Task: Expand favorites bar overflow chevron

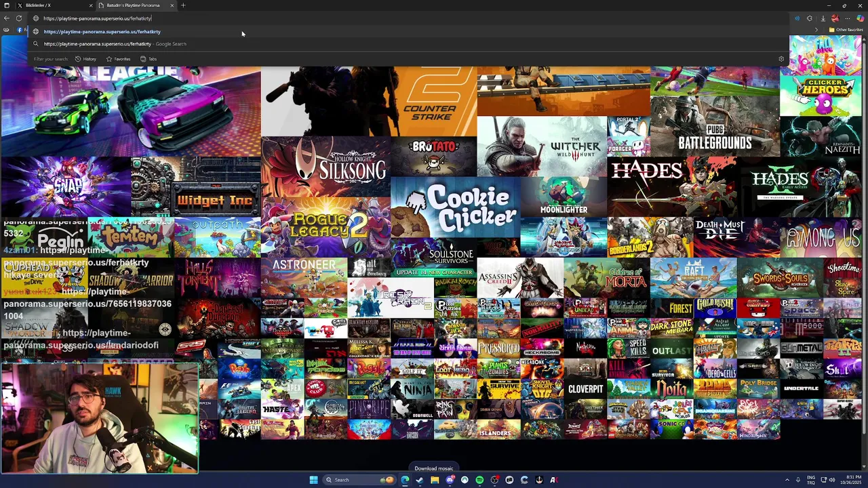Action: (816, 30)
